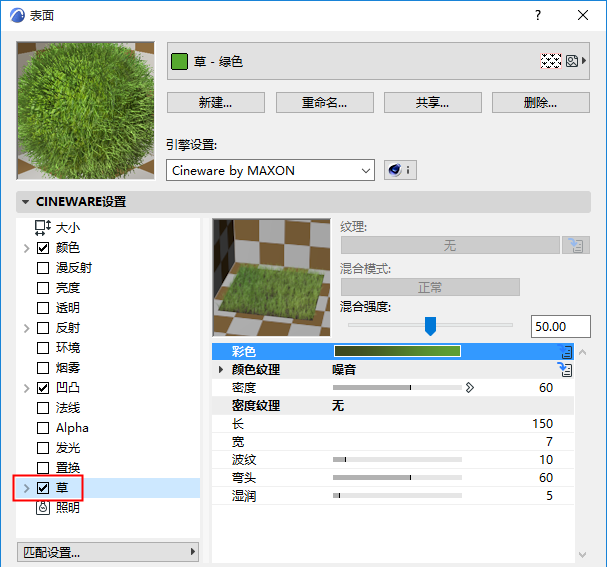Click the 密度 slider arrow icon
This screenshot has width=607, height=567.
(x=470, y=387)
